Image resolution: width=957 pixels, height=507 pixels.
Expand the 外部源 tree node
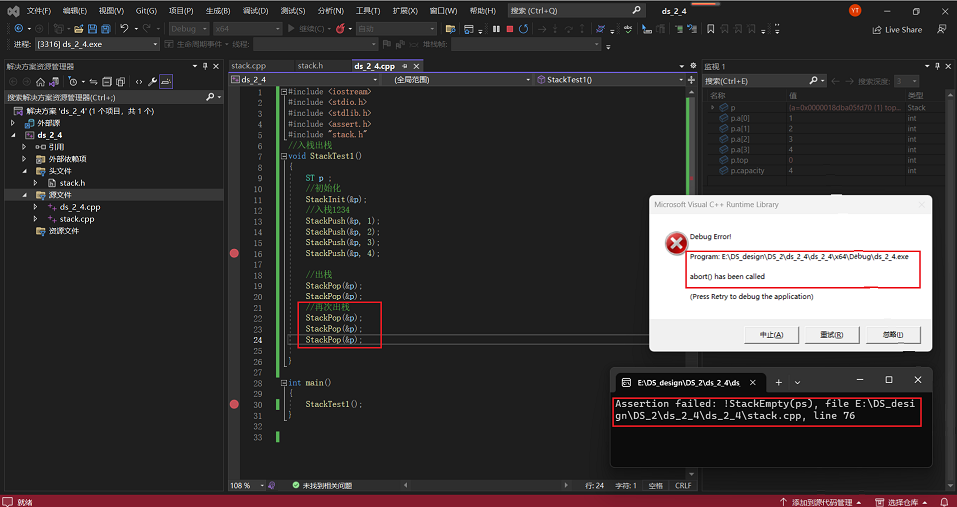coord(13,123)
